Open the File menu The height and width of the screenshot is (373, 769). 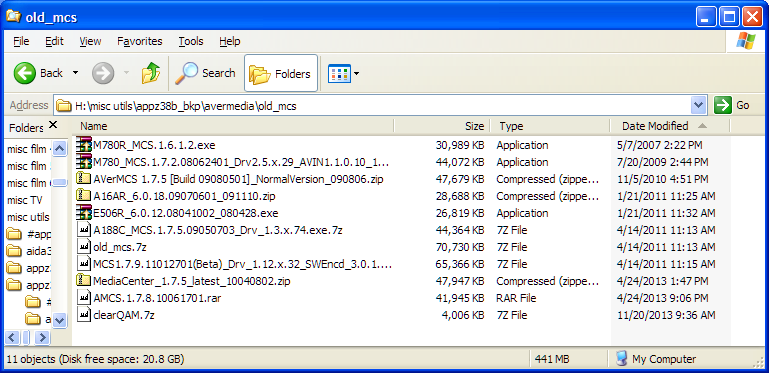(21, 41)
